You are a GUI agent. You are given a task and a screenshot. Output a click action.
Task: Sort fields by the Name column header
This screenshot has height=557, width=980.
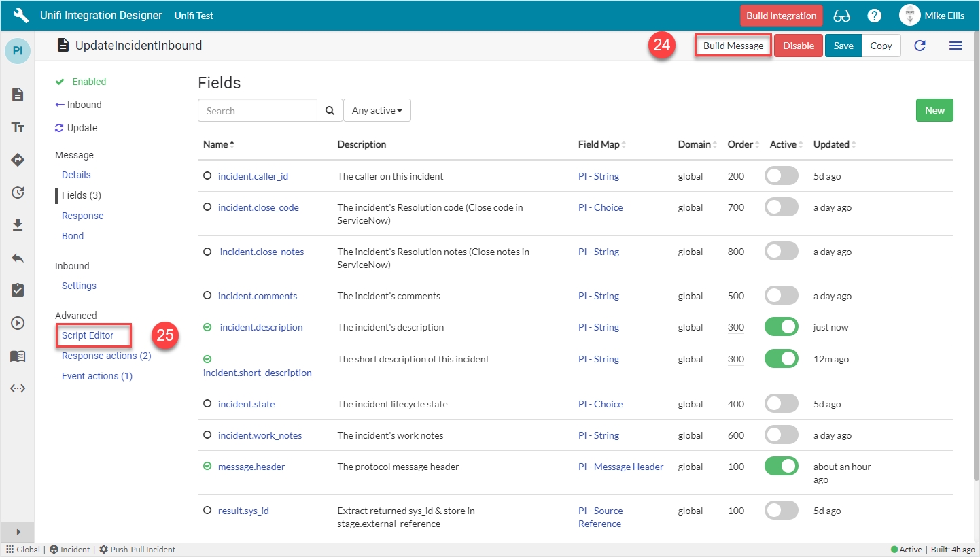coord(216,144)
